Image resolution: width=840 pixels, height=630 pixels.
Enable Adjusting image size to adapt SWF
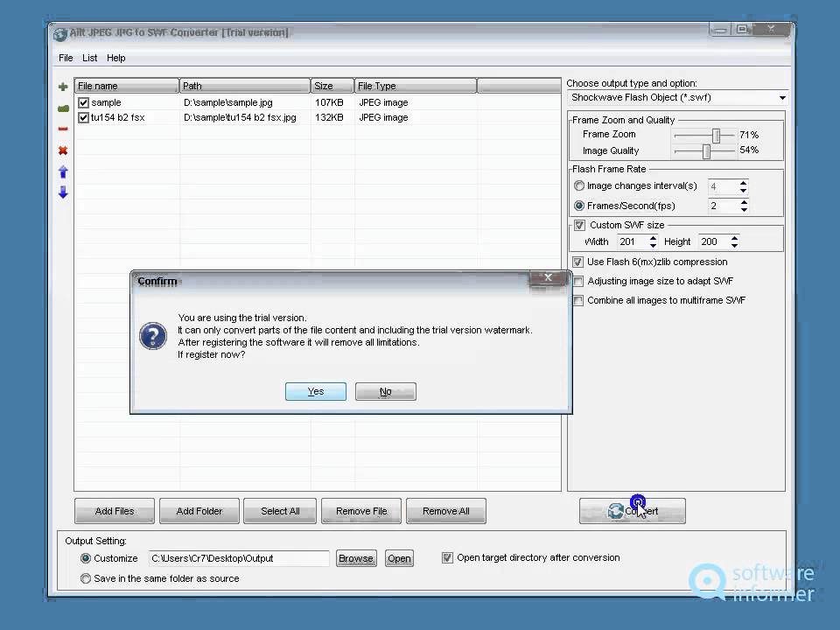pyautogui.click(x=578, y=281)
